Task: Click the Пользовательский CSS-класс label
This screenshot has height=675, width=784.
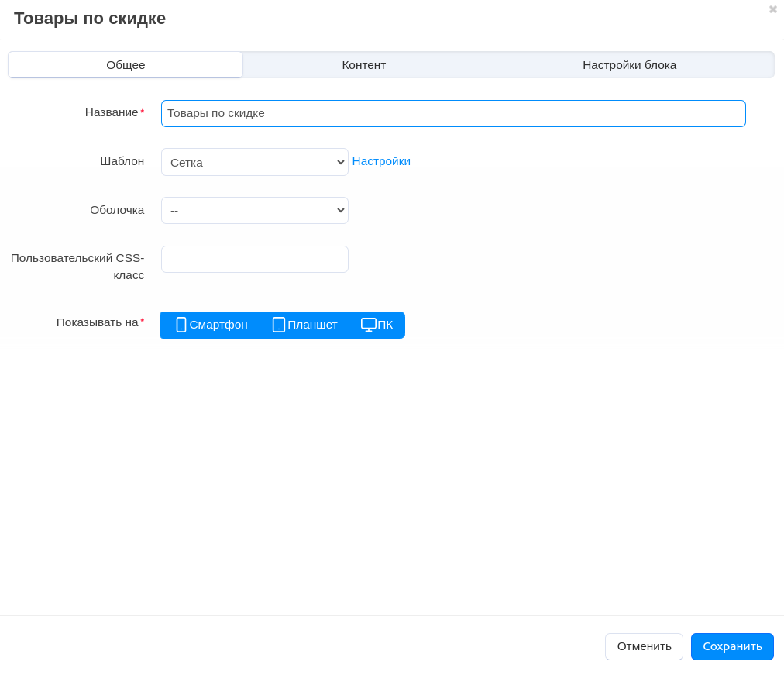Action: pos(77,266)
